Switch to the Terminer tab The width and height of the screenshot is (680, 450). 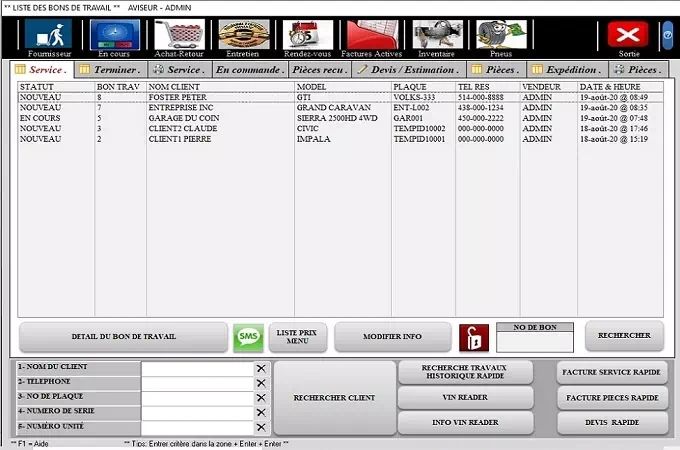click(110, 70)
